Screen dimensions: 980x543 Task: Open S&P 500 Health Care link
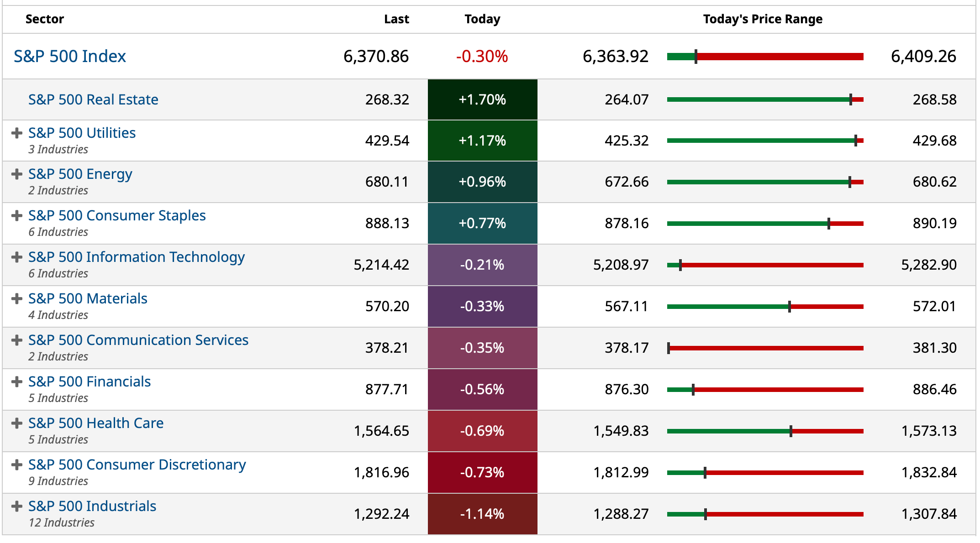96,423
